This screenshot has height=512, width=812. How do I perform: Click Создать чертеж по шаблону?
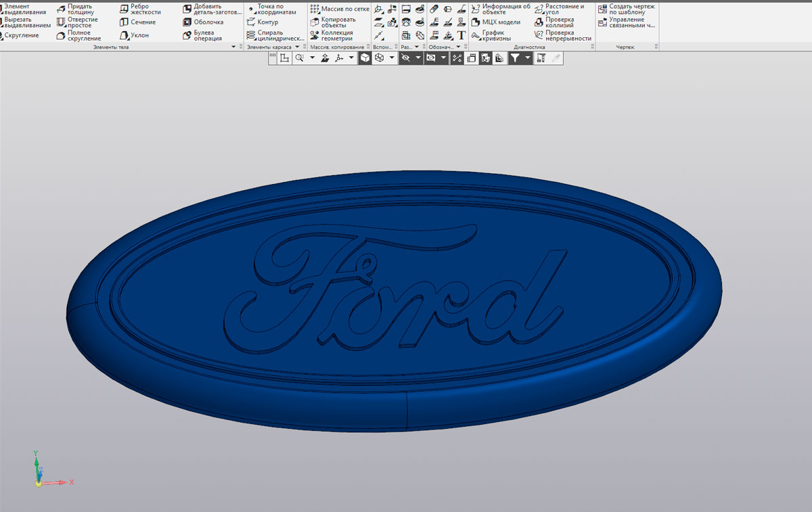coord(627,9)
